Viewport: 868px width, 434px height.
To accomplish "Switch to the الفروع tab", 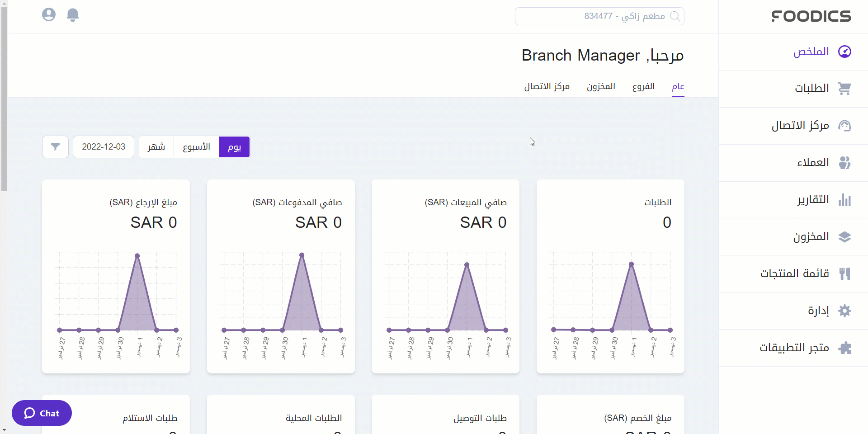I will [643, 86].
